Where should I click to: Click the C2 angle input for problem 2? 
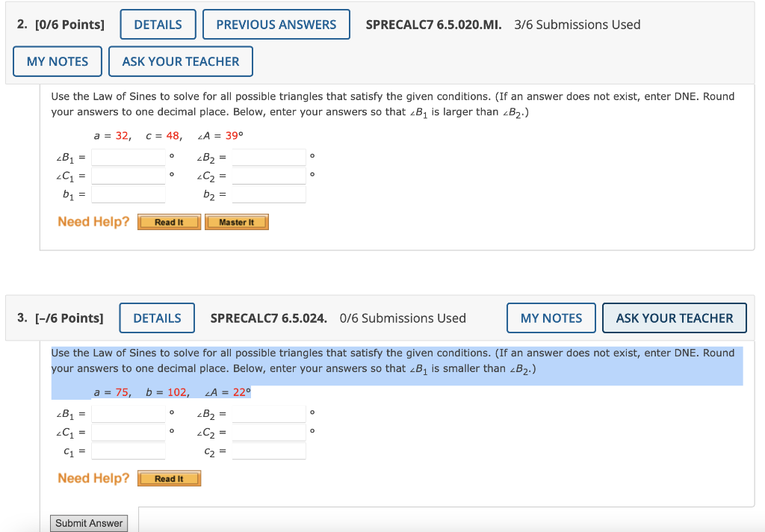click(268, 176)
